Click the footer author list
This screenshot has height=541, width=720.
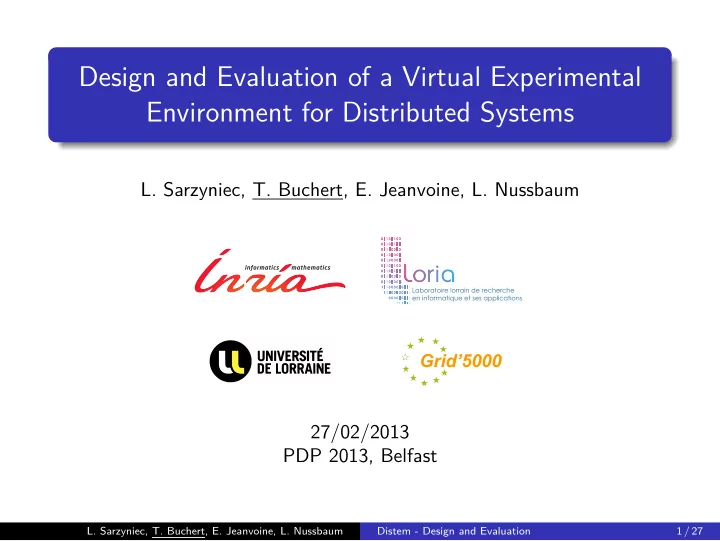pyautogui.click(x=215, y=531)
